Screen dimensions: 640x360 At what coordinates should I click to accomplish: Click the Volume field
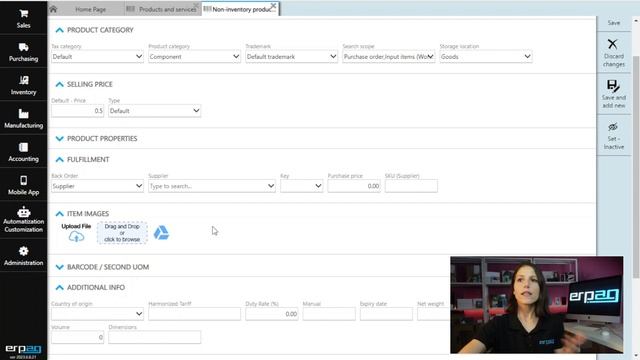[78, 337]
